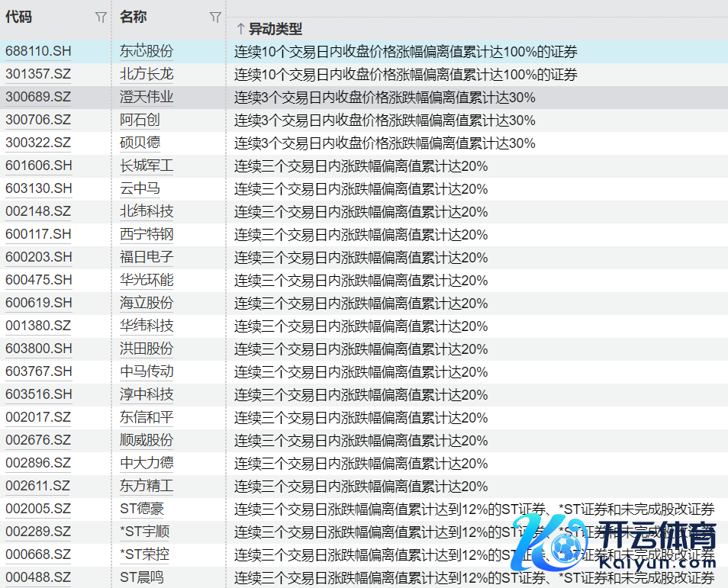Open the filter icon in the 名称 column header
Image resolution: width=728 pixels, height=588 pixels.
(215, 18)
